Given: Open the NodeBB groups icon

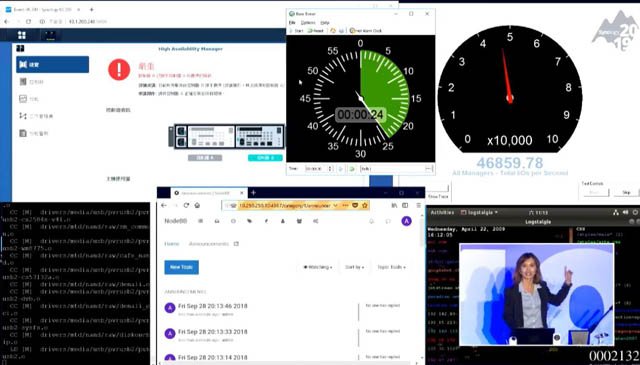Looking at the screenshot, I should [x=299, y=221].
